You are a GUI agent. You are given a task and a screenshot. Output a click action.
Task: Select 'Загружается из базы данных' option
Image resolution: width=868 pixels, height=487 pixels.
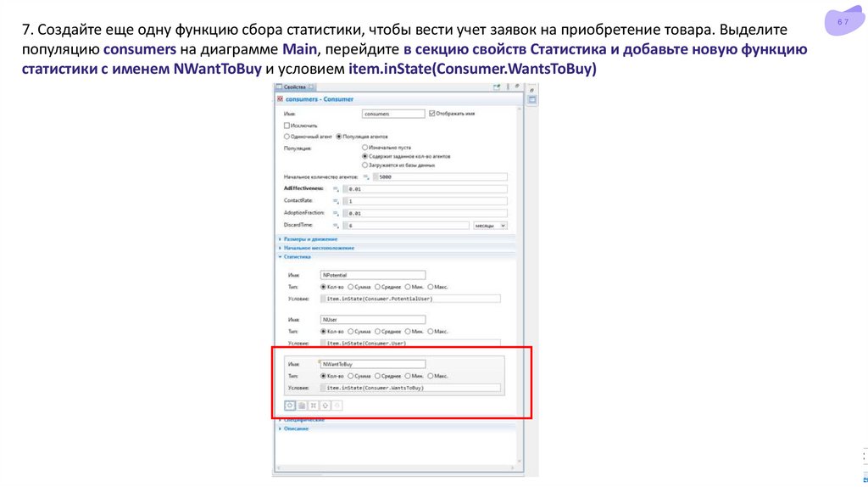point(364,165)
